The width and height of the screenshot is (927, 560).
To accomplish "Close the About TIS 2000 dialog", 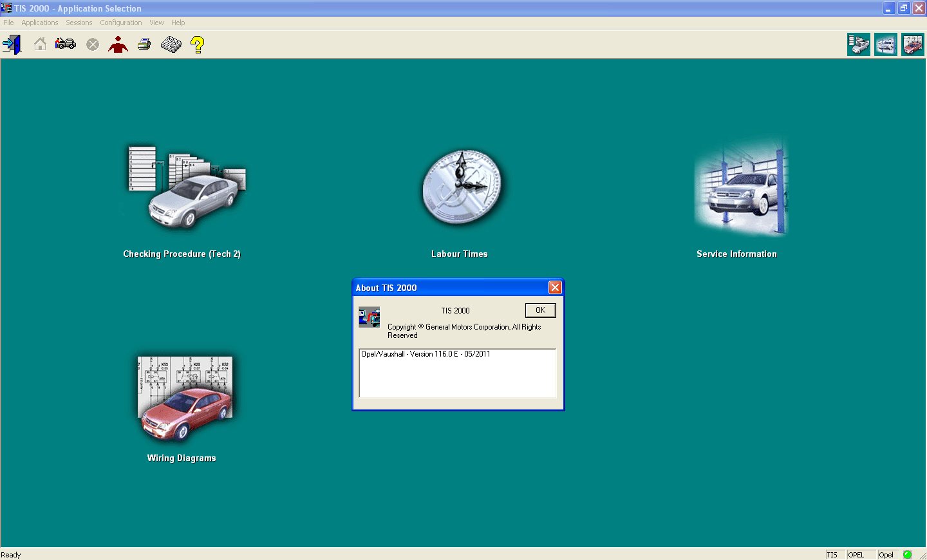I will 555,288.
